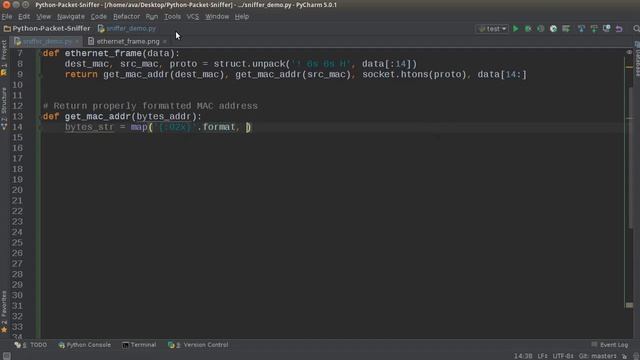Click the comment 'Return properly formatted MAC address'
The image size is (640, 360).
[156, 106]
